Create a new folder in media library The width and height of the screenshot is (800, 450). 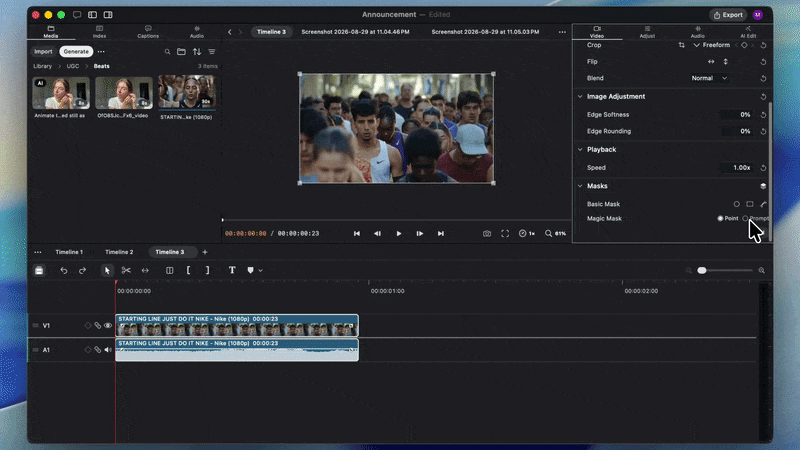coord(181,52)
